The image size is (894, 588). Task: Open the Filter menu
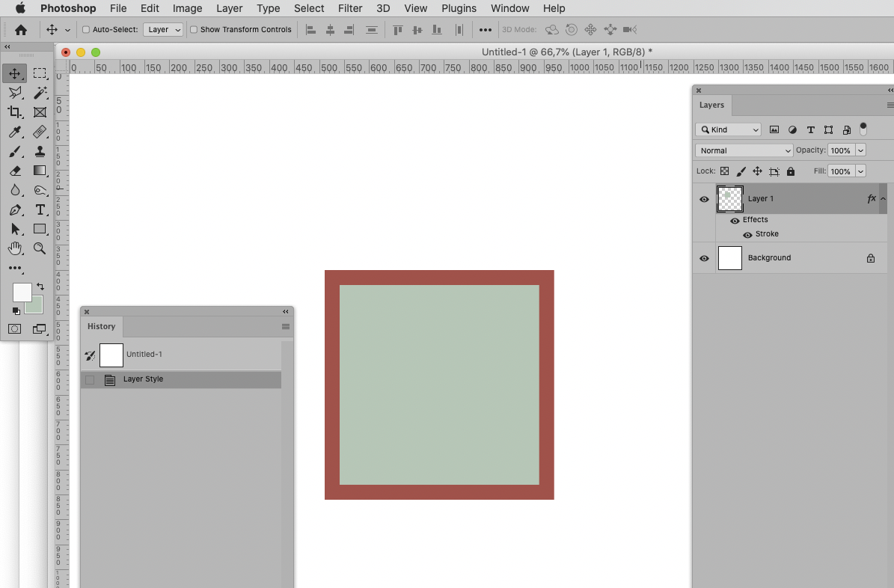(x=349, y=8)
